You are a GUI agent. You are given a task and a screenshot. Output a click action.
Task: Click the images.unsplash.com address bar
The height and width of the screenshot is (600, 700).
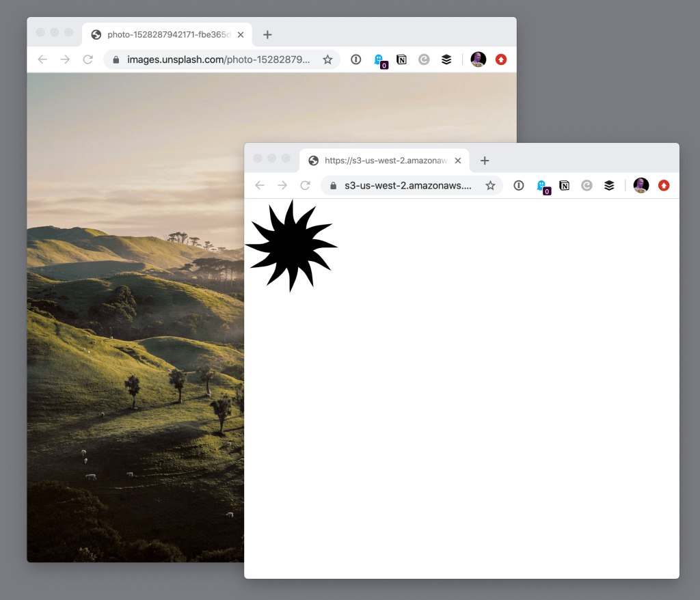pyautogui.click(x=222, y=59)
